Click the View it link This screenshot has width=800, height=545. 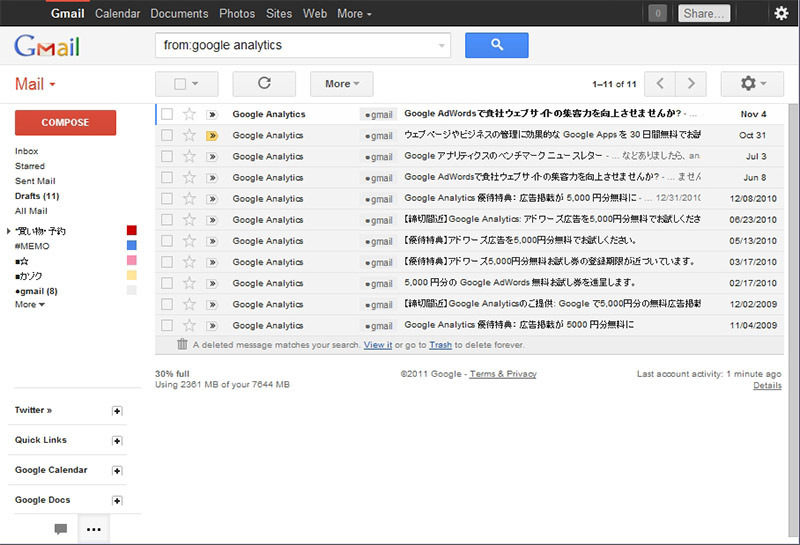coord(378,345)
